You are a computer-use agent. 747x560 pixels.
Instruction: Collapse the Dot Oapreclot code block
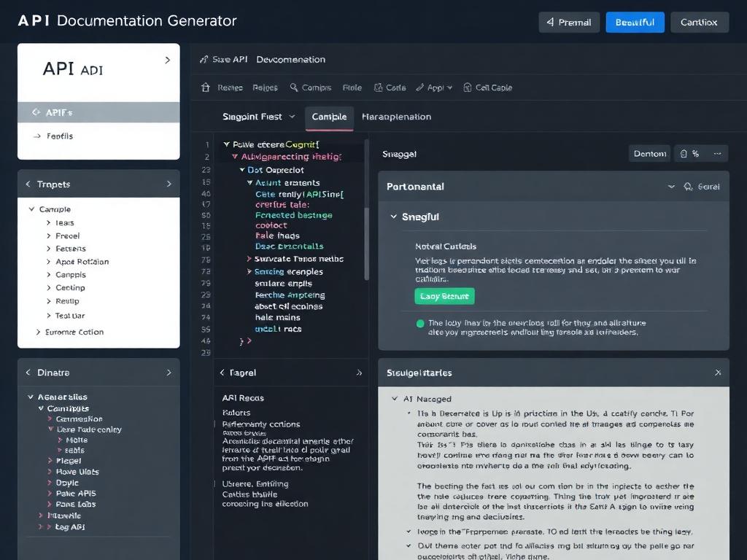(x=242, y=170)
